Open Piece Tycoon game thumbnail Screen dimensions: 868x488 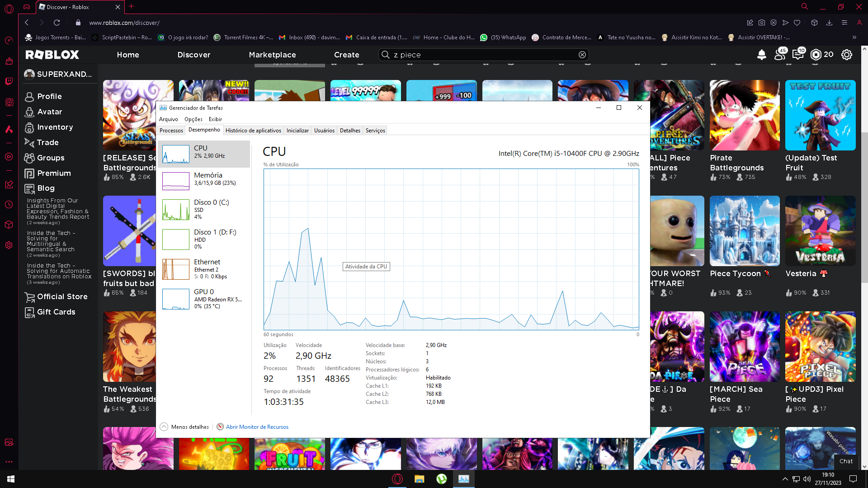coord(745,231)
